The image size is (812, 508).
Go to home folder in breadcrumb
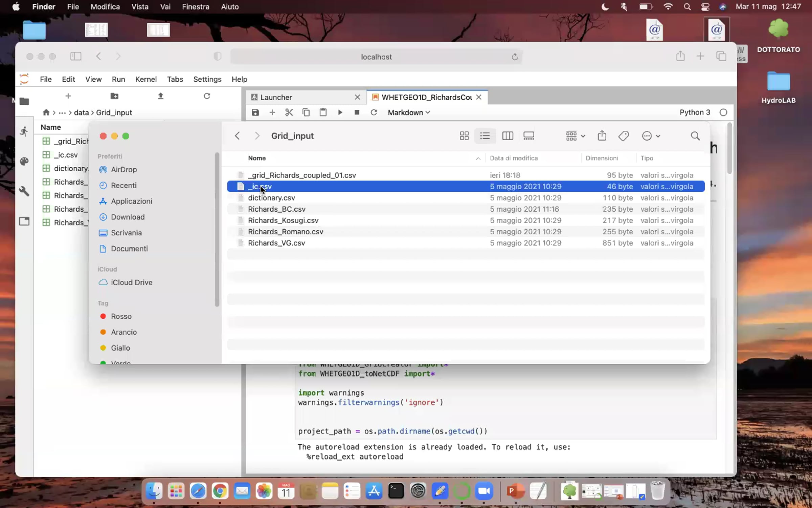point(46,112)
